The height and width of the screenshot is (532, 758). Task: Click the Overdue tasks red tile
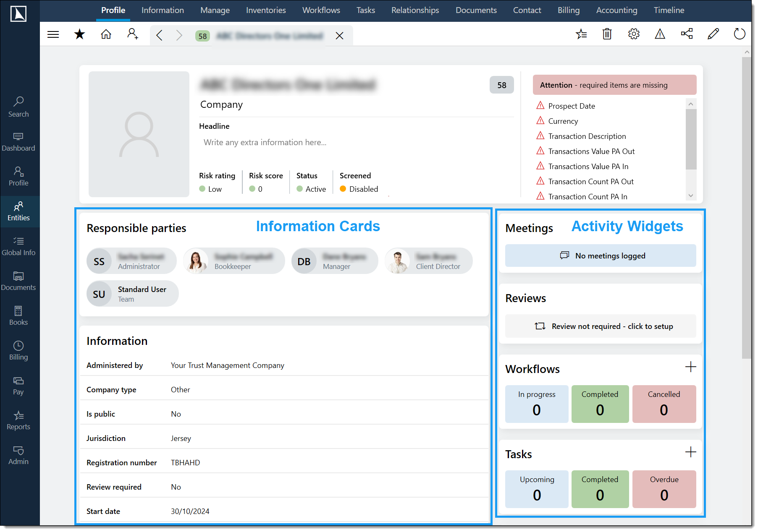pyautogui.click(x=664, y=489)
